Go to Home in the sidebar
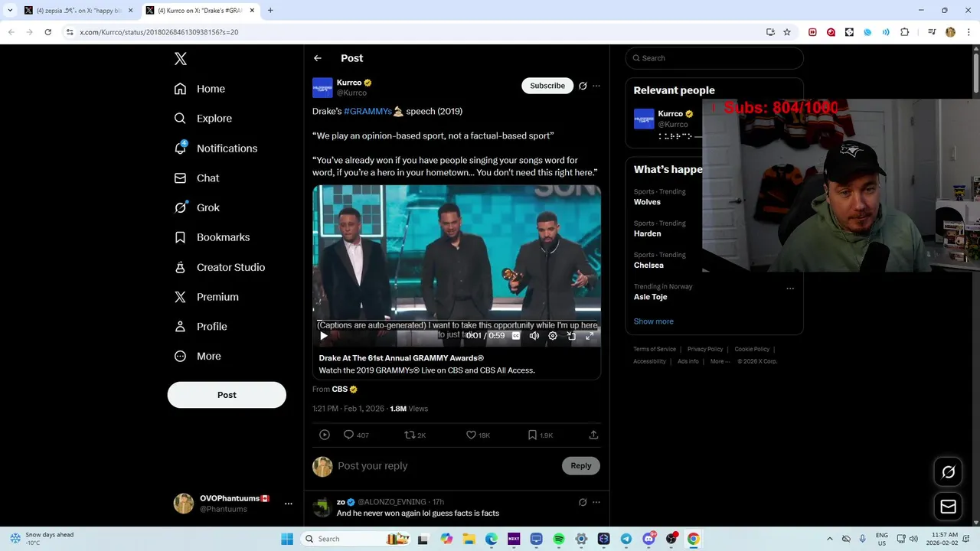Viewport: 980px width, 551px height. (x=200, y=89)
